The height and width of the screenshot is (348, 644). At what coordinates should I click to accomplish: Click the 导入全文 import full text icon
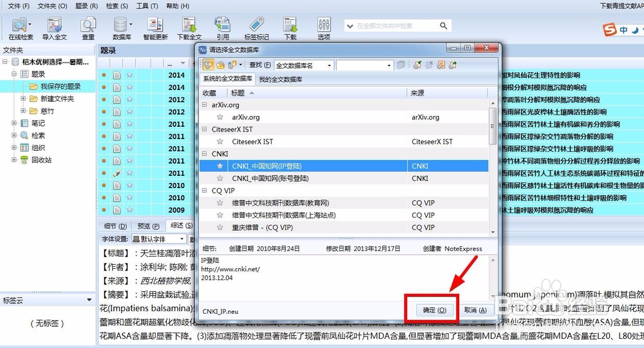(54, 28)
